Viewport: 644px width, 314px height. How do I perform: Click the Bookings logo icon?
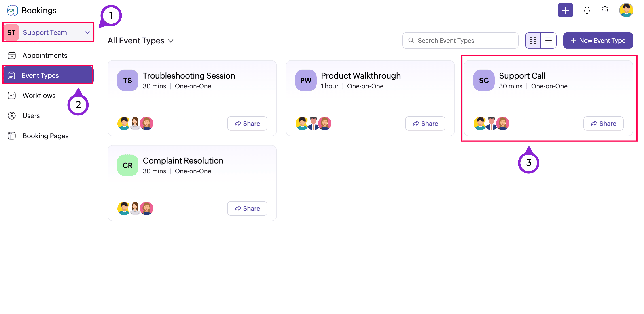13,10
